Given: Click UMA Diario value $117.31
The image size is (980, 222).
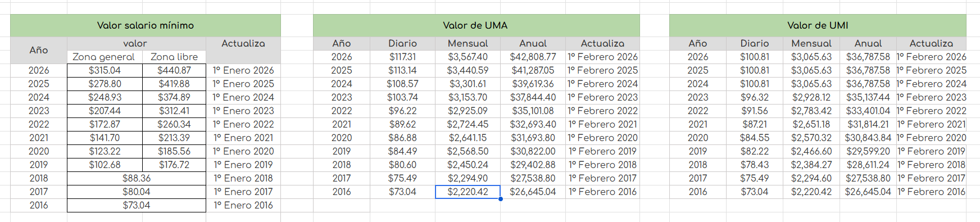Looking at the screenshot, I should (402, 57).
